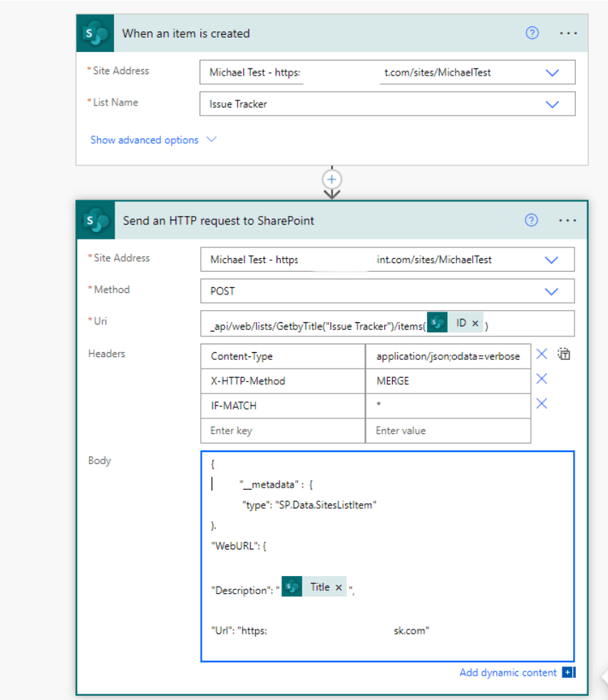
Task: Click into the Uri input field
Action: coord(387,324)
